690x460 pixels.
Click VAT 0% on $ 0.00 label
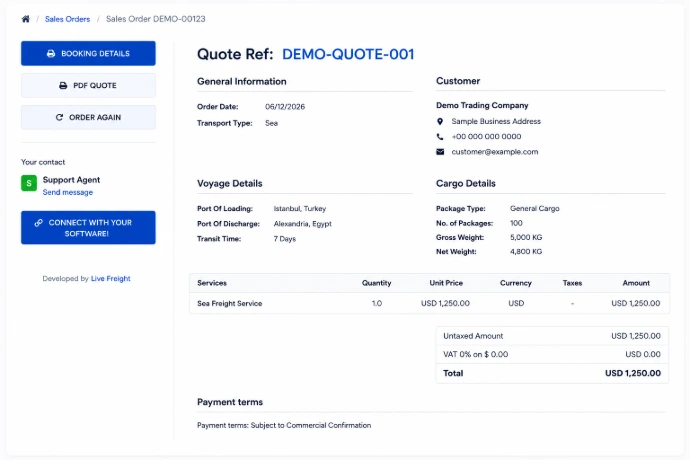[475, 354]
